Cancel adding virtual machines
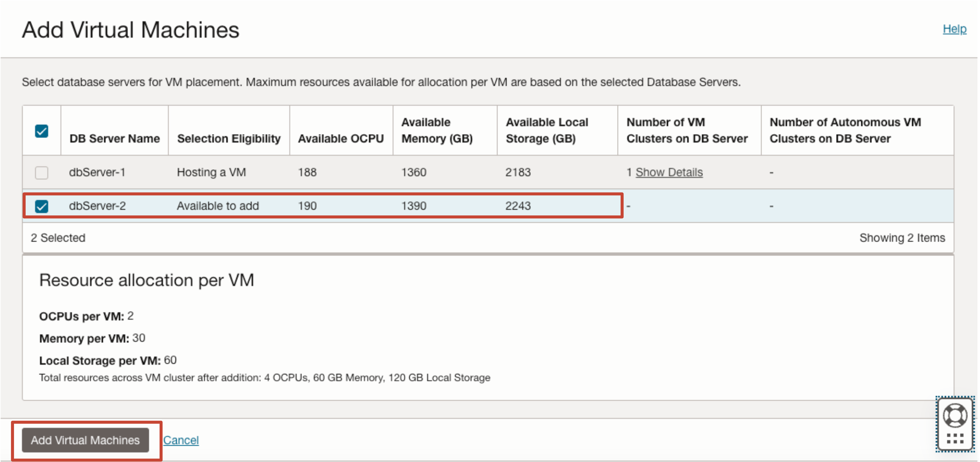 click(x=181, y=440)
